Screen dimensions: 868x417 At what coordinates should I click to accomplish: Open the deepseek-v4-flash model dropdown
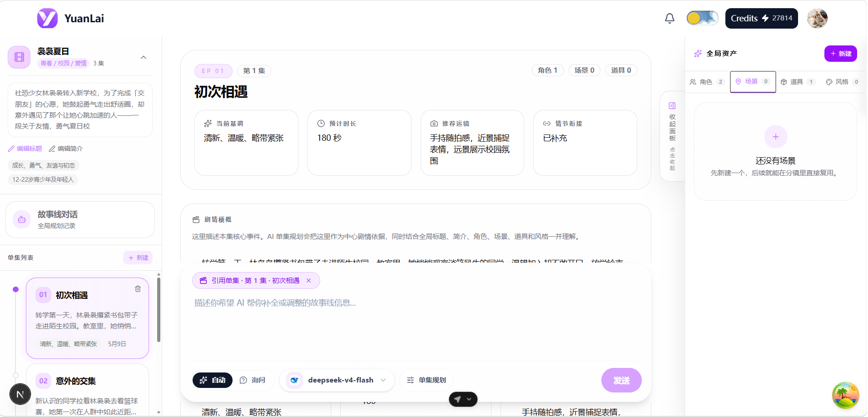[337, 380]
